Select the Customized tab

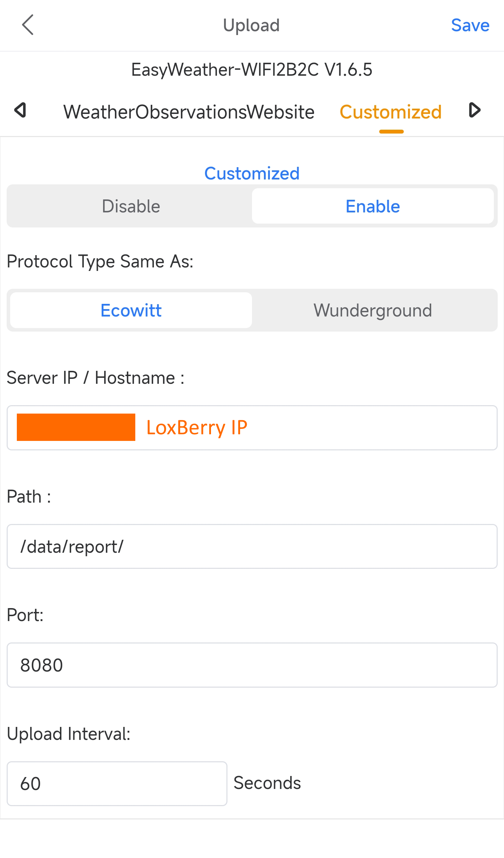(x=390, y=112)
